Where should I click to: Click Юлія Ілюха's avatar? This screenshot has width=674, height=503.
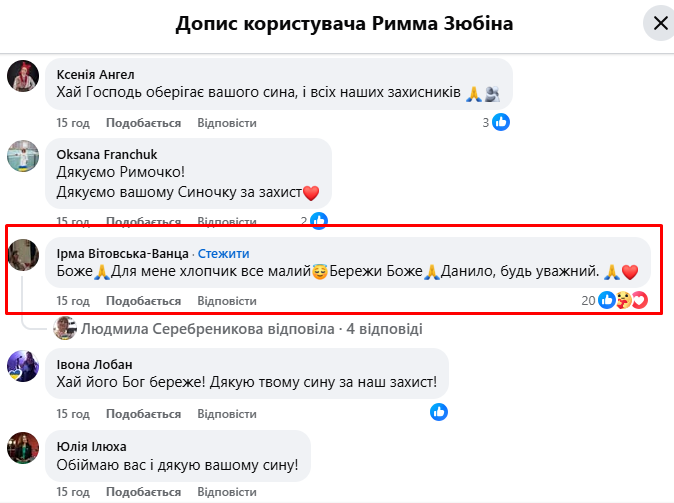click(24, 448)
